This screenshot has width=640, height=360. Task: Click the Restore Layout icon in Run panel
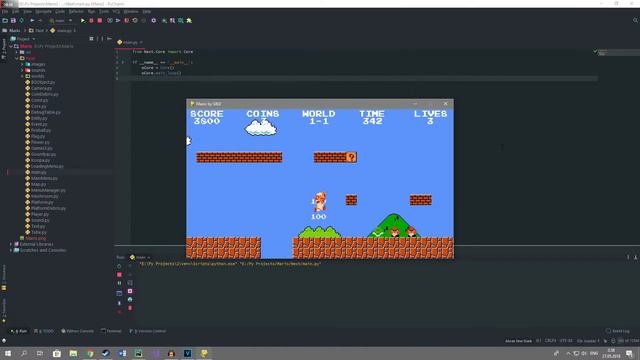pyautogui.click(x=119, y=293)
